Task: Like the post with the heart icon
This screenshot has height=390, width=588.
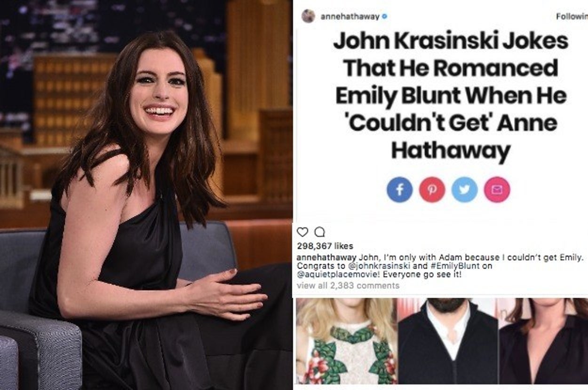Action: click(x=302, y=232)
